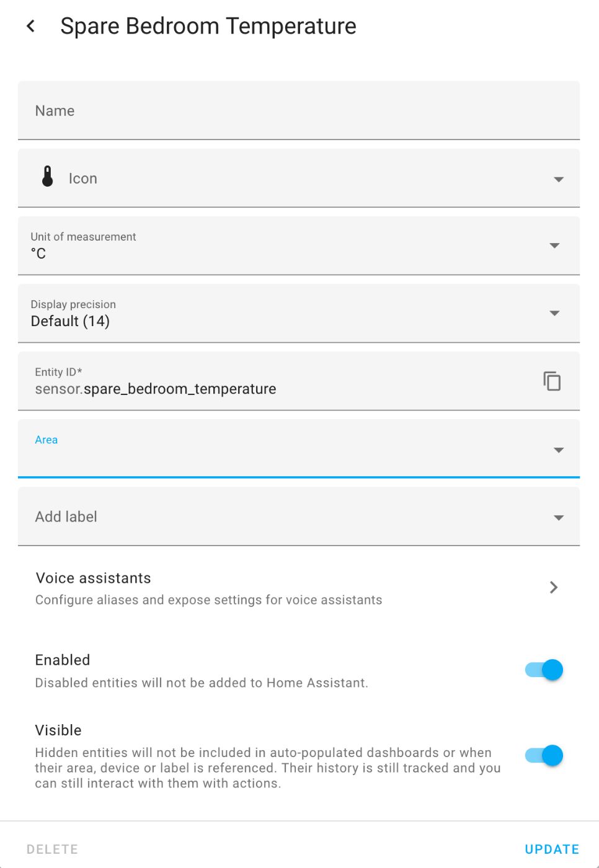The width and height of the screenshot is (599, 868).
Task: Click inside the Name input field
Action: tap(248, 110)
